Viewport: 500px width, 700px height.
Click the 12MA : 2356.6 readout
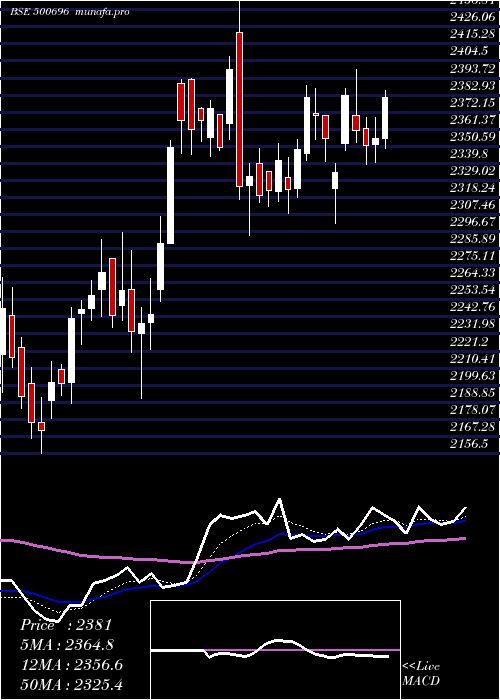coord(71,665)
